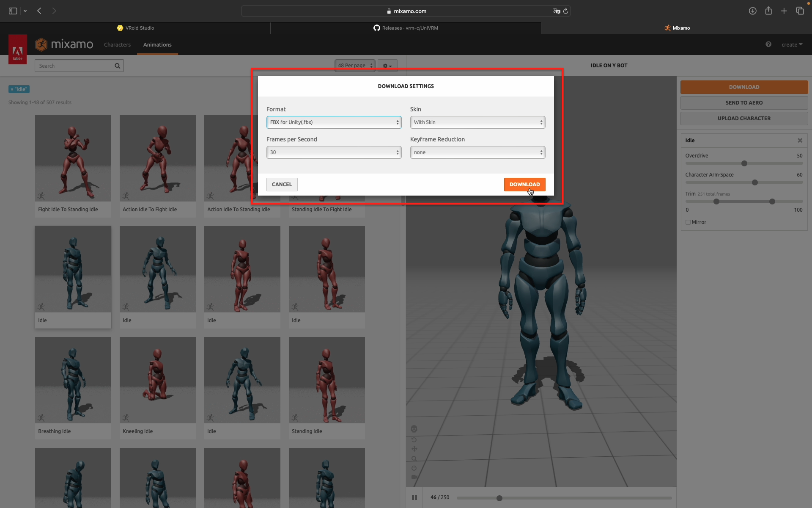This screenshot has height=508, width=812.
Task: Select the Mixamo browser tab
Action: [x=677, y=28]
